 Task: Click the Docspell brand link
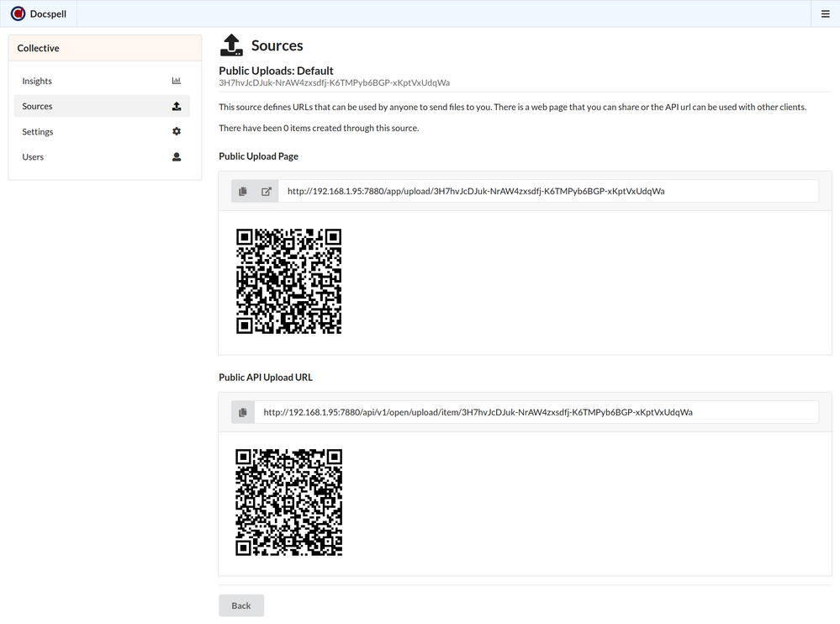(49, 13)
